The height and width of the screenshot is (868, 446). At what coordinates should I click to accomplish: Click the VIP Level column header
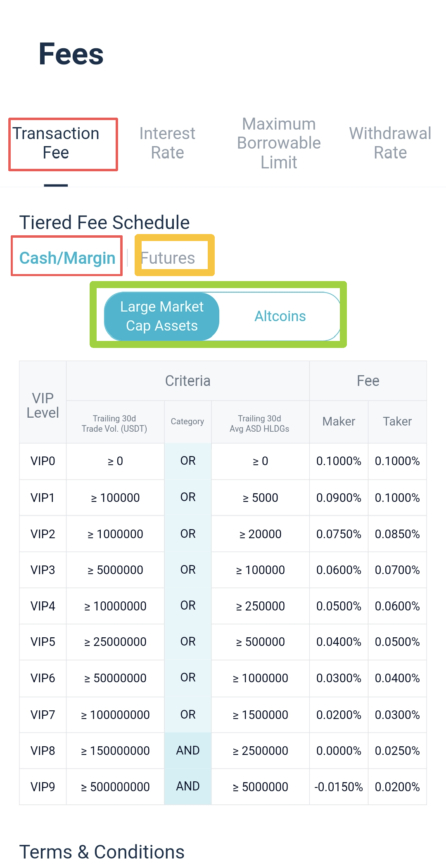(x=43, y=405)
